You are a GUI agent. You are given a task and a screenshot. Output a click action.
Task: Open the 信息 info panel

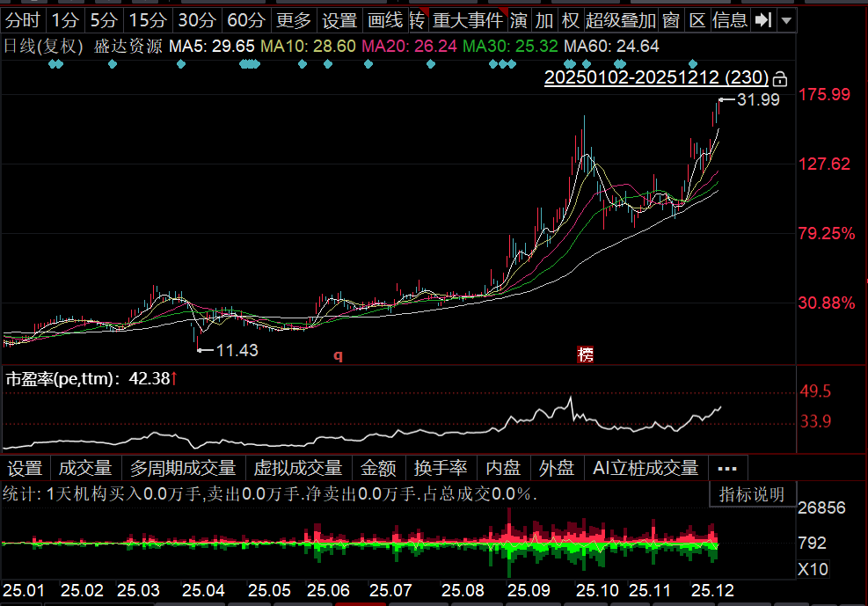[x=730, y=20]
